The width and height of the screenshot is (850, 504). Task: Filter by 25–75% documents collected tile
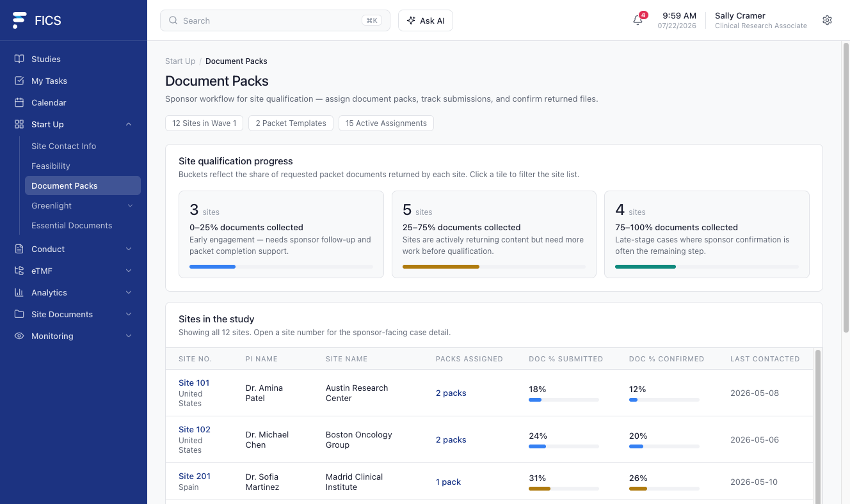click(x=493, y=234)
